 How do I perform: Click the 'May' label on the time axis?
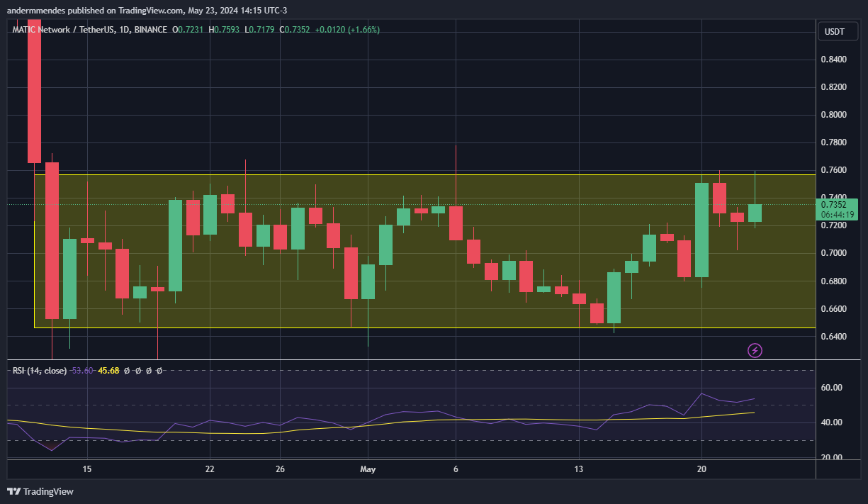coord(368,469)
